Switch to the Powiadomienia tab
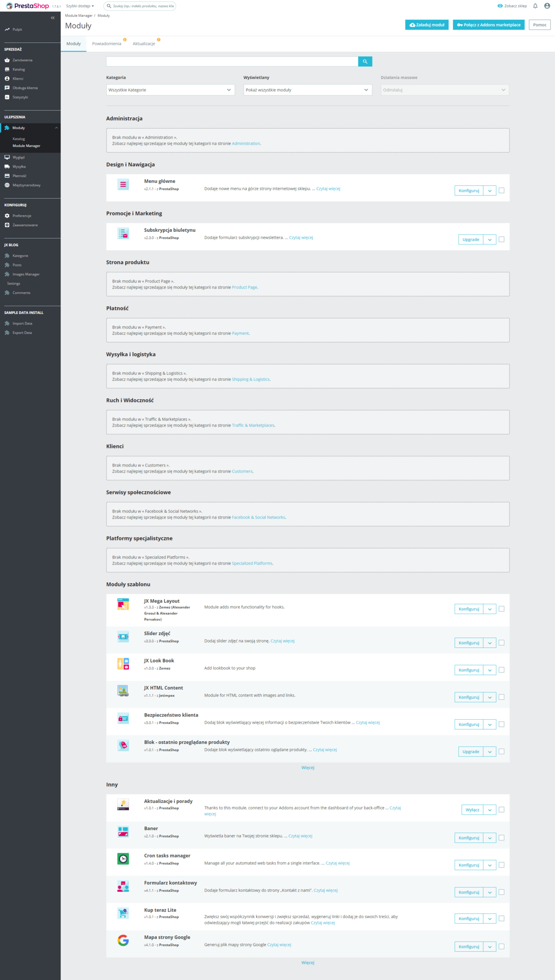555x980 pixels. pyautogui.click(x=107, y=44)
